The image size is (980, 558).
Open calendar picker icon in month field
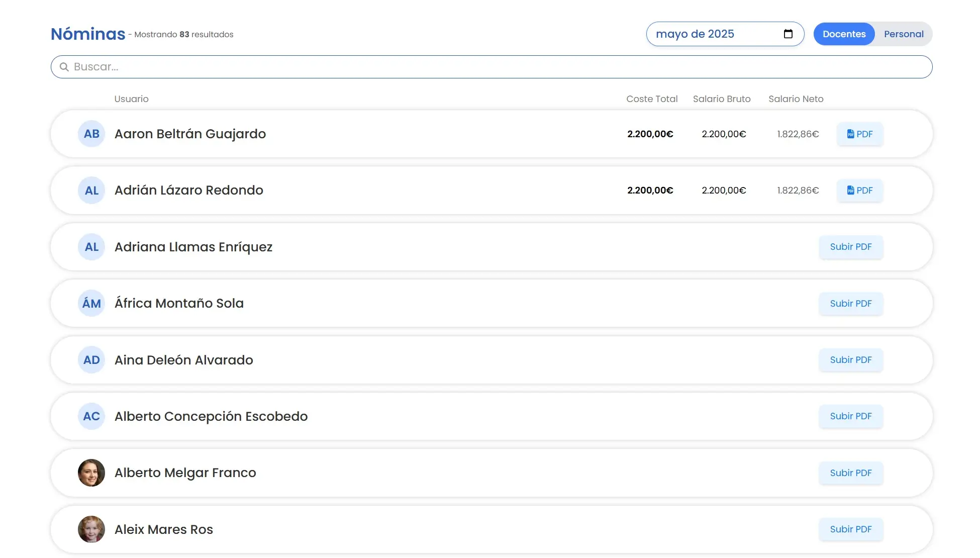click(788, 34)
